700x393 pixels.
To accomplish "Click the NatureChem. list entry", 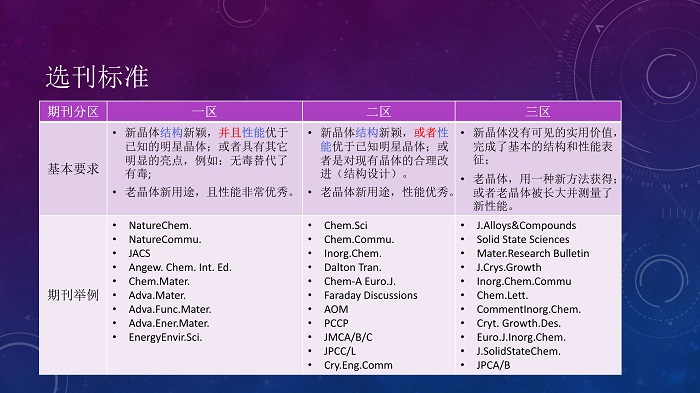I will click(160, 226).
